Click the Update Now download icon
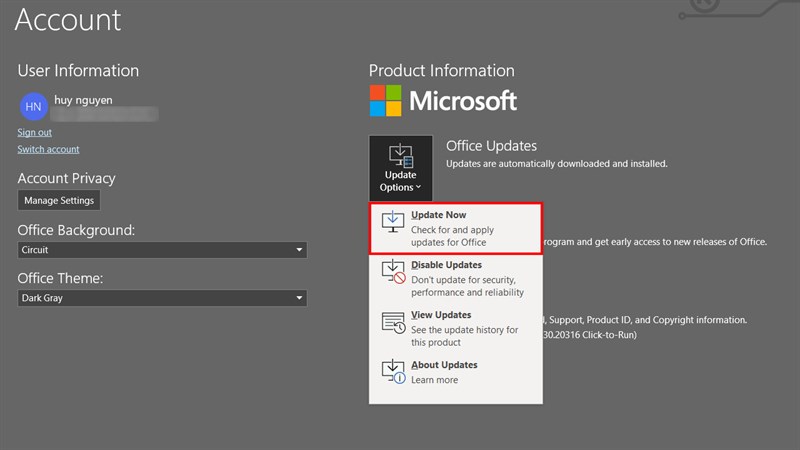 pos(393,222)
